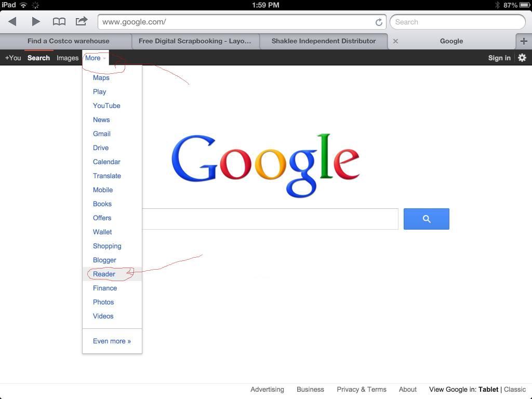Open YouTube from the More menu
Screen dimensions: 532x399
coord(107,105)
